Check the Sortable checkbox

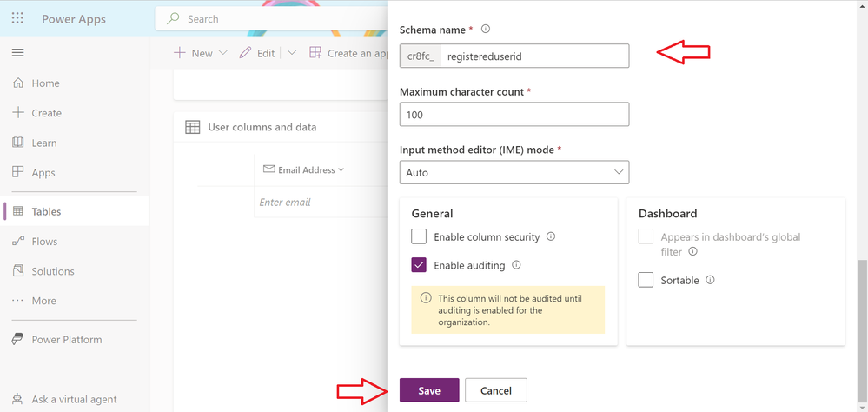646,280
